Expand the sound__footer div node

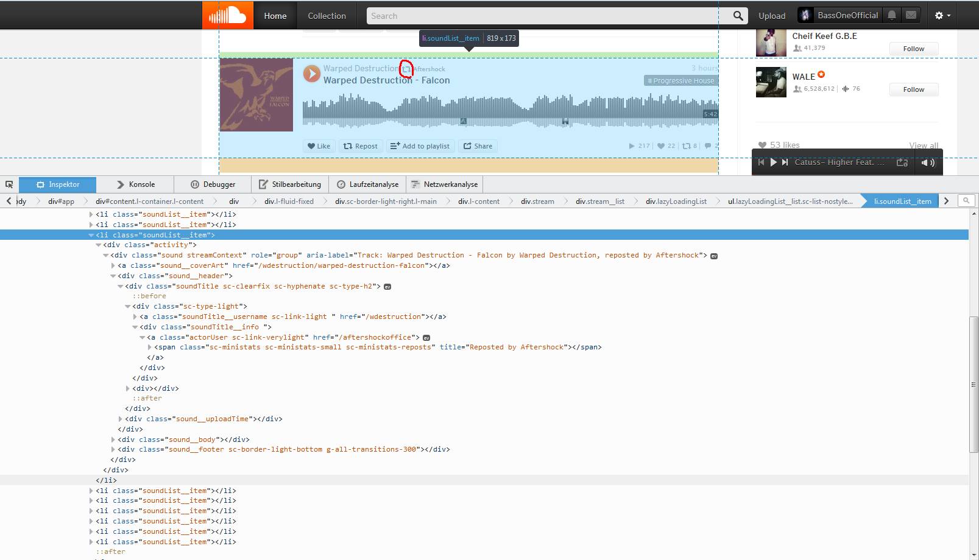point(113,449)
